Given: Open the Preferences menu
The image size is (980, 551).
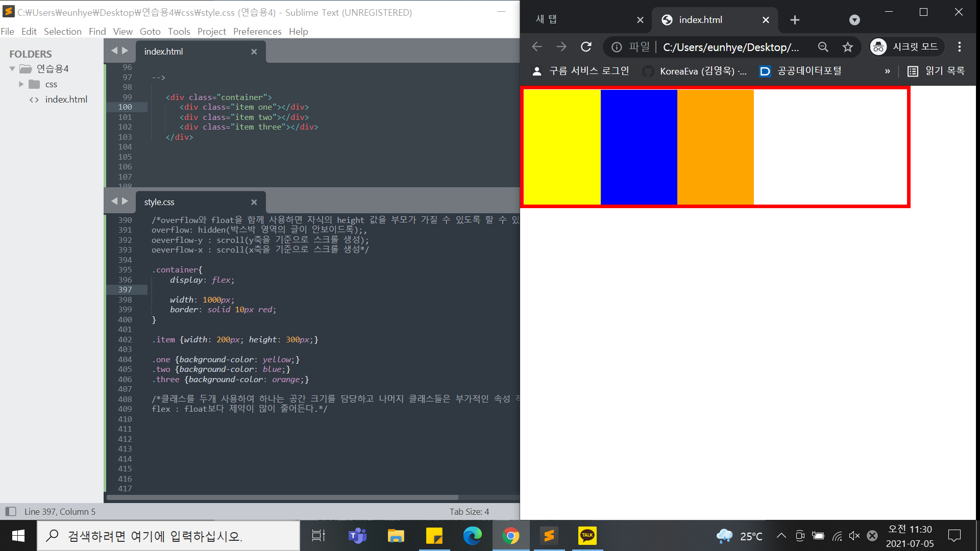Looking at the screenshot, I should pos(257,32).
